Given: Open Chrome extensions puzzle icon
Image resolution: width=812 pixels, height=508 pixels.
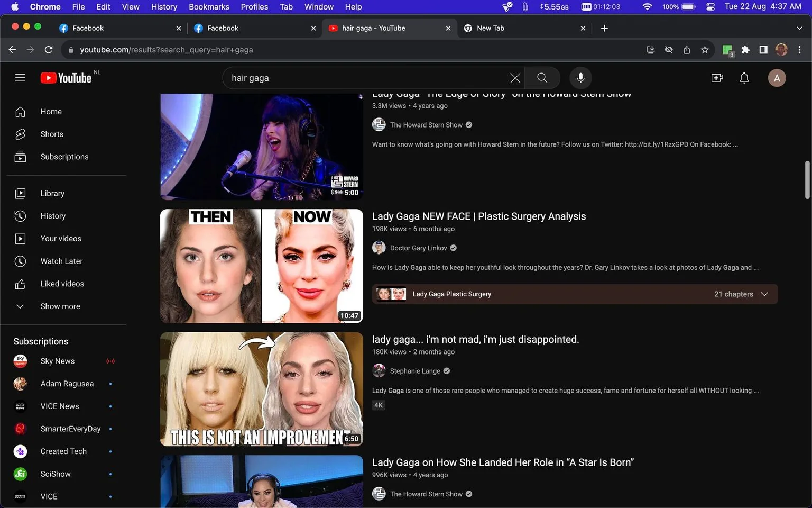Looking at the screenshot, I should (x=745, y=50).
